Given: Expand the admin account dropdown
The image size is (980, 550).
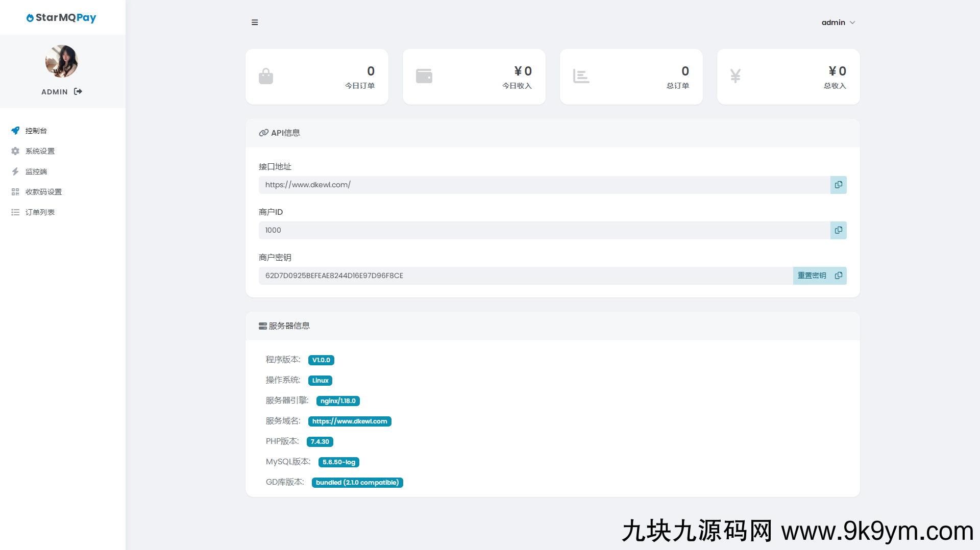Looking at the screenshot, I should tap(839, 22).
